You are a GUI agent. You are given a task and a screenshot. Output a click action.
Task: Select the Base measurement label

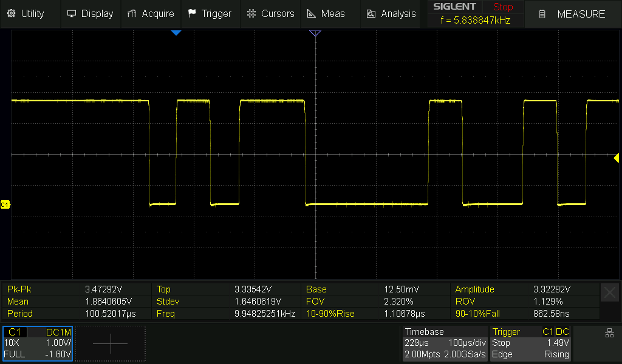tap(316, 289)
